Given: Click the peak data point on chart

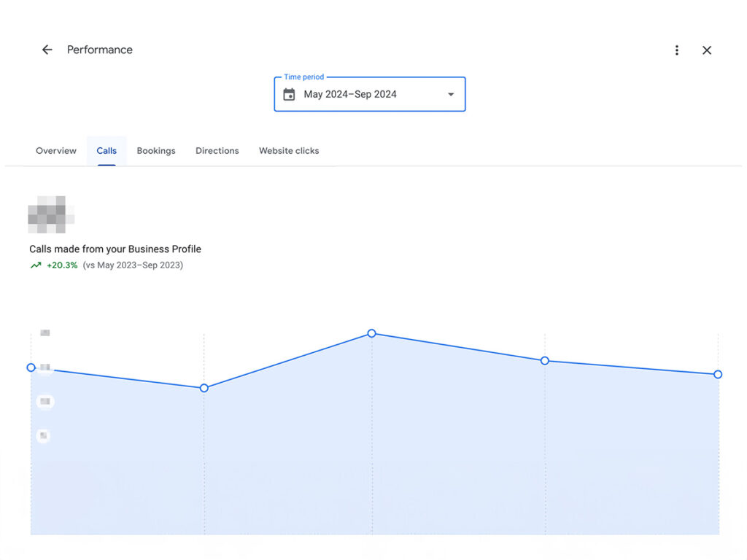Looking at the screenshot, I should tap(372, 333).
